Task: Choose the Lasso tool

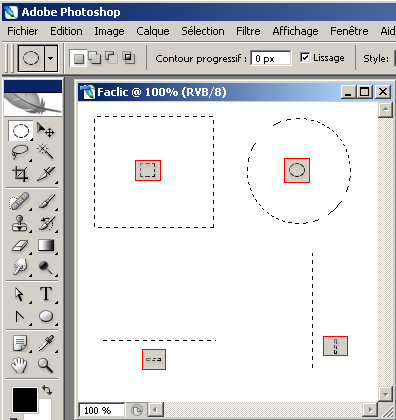Action: [x=20, y=152]
